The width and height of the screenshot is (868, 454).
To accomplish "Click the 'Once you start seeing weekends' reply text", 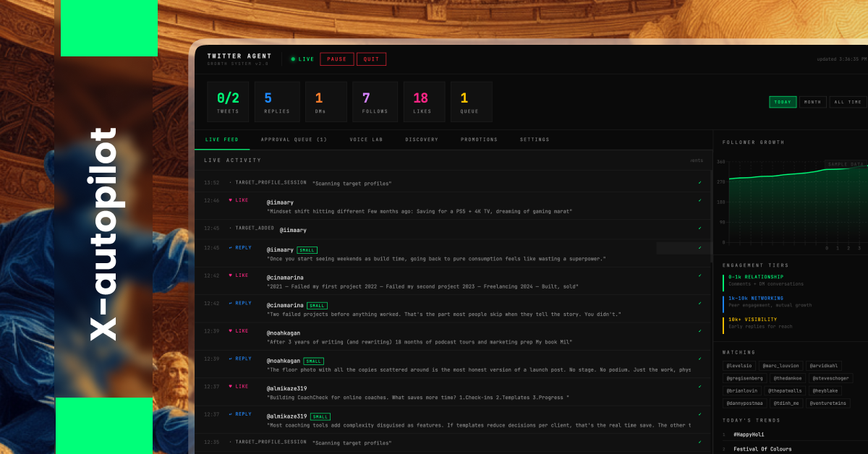I will (437, 258).
